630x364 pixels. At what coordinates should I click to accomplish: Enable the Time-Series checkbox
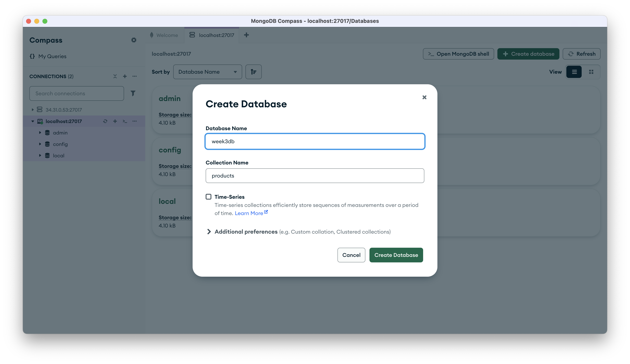pos(208,197)
